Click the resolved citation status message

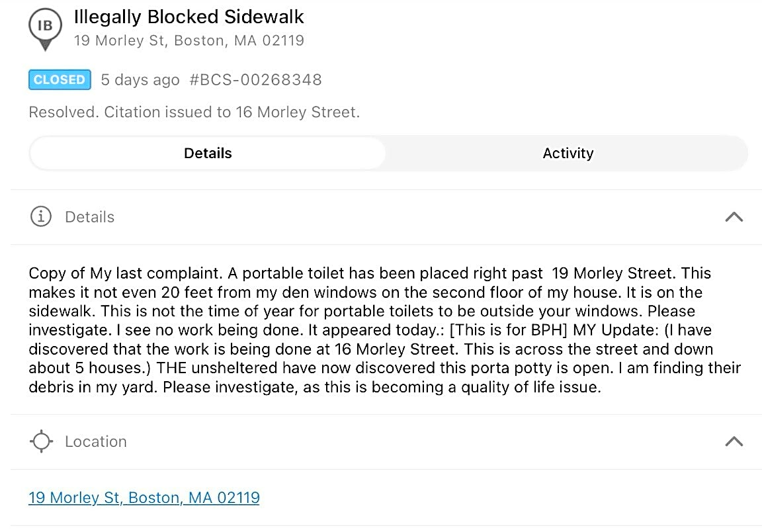click(x=194, y=112)
